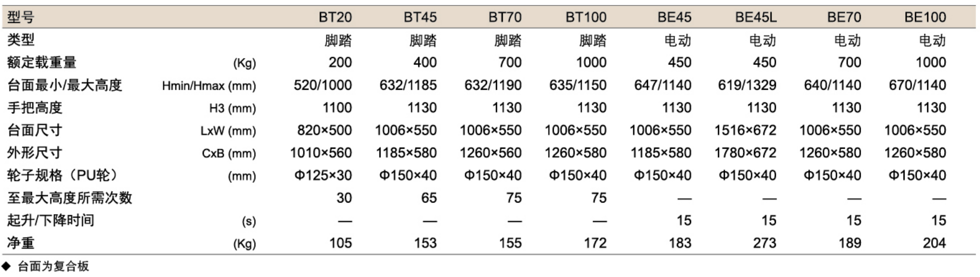Click the BE100 column header
The image size is (980, 277).
click(925, 17)
